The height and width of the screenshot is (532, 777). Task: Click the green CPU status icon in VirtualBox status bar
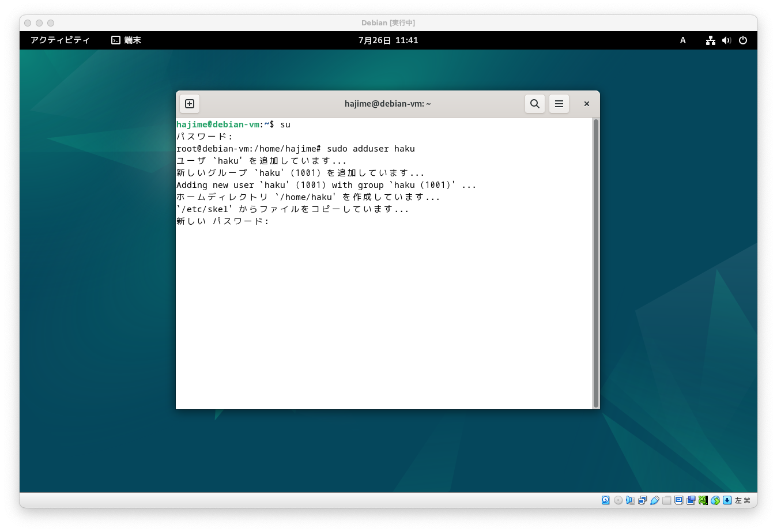(703, 500)
